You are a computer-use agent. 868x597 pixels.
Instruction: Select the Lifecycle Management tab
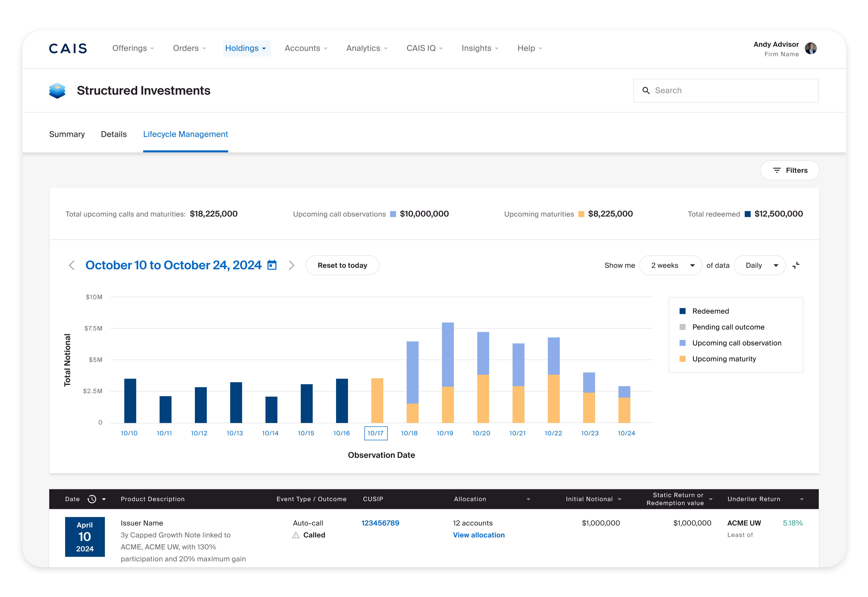pos(185,134)
